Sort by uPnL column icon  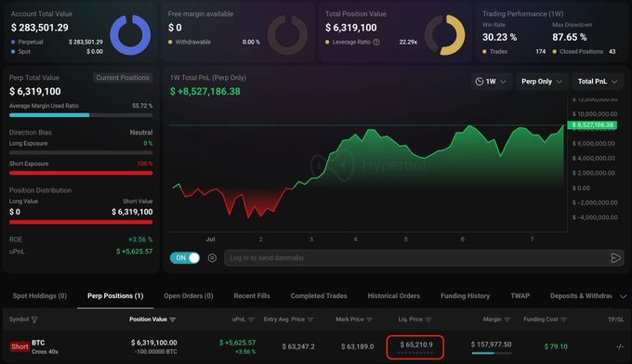tap(252, 319)
